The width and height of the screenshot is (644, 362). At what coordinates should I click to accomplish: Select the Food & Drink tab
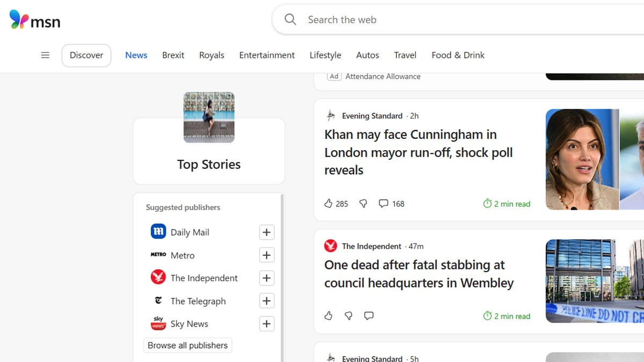pos(458,55)
